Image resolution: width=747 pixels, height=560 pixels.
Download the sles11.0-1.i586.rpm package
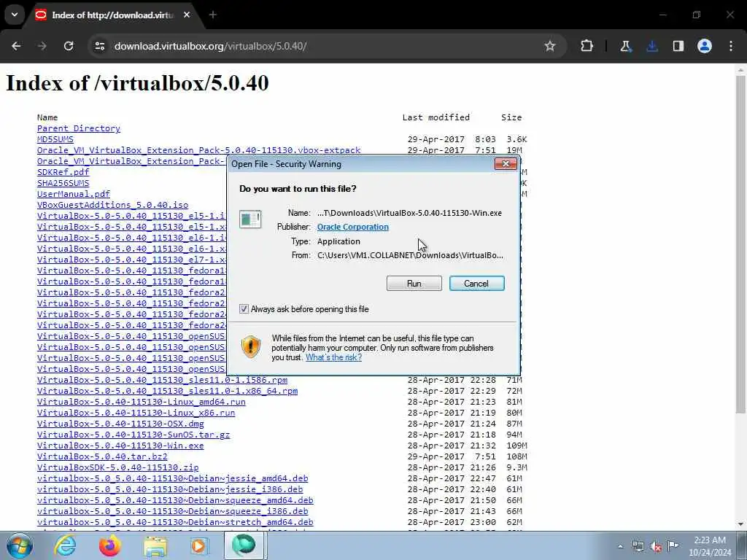pyautogui.click(x=162, y=380)
